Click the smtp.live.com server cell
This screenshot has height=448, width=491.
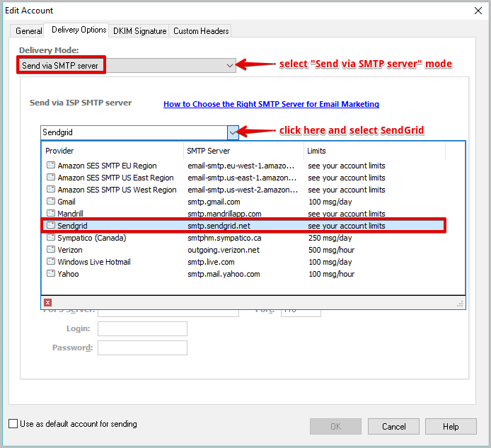(x=211, y=262)
